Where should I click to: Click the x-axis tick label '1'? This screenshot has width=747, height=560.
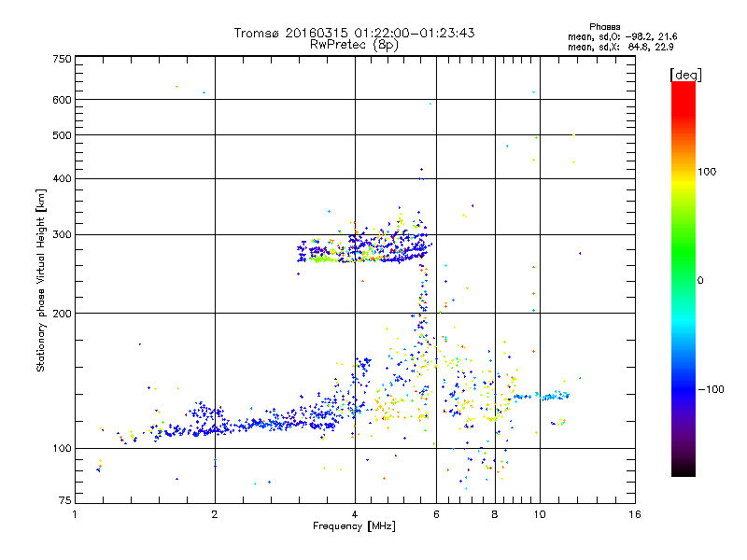[x=75, y=514]
